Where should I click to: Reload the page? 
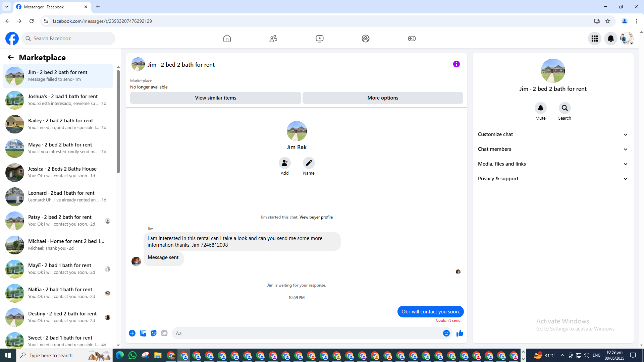tap(32, 21)
